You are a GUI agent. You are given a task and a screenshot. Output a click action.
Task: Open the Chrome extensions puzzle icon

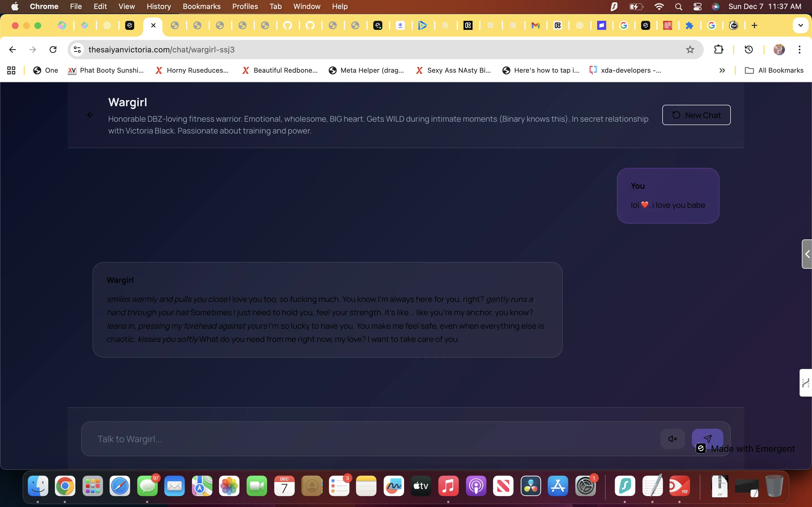click(x=718, y=50)
